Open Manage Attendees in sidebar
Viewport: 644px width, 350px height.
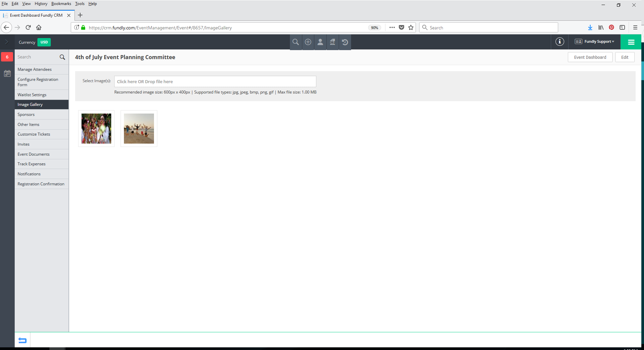(41, 69)
